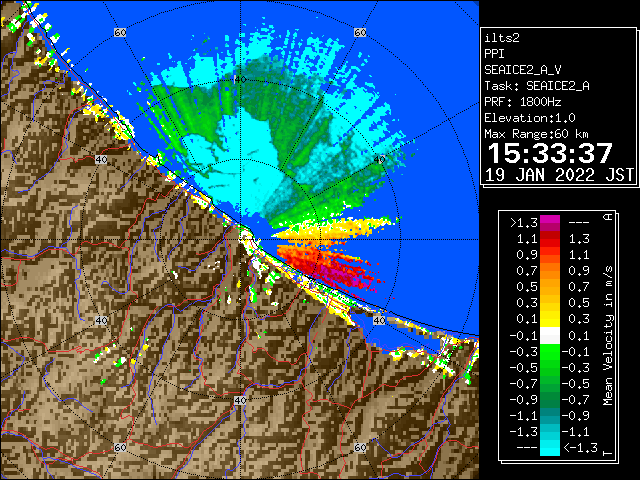Select the date "19 JAN 2022 JST"
Screen dimensions: 640x480
click(x=559, y=175)
